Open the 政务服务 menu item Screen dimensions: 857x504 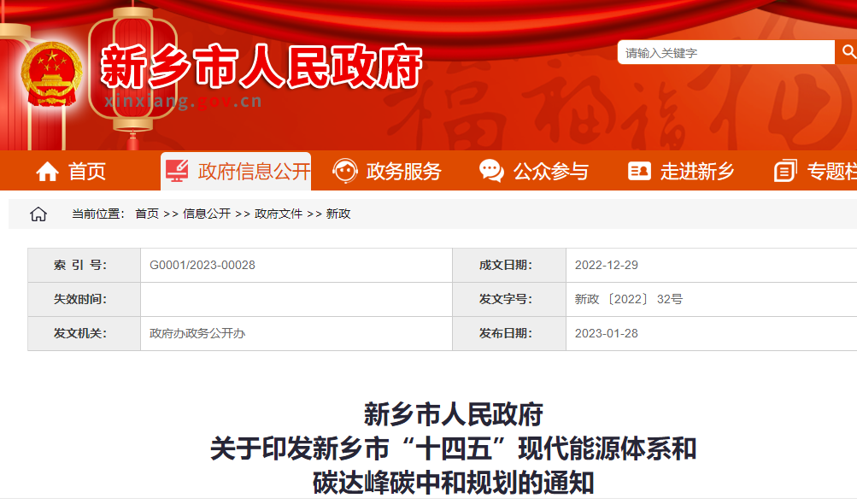point(403,172)
